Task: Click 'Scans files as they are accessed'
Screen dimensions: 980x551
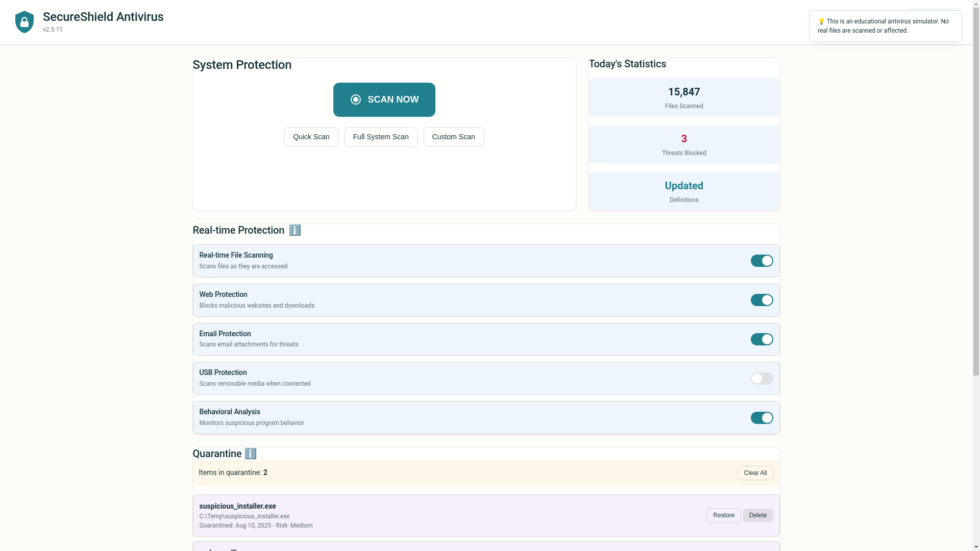Action: (x=243, y=266)
